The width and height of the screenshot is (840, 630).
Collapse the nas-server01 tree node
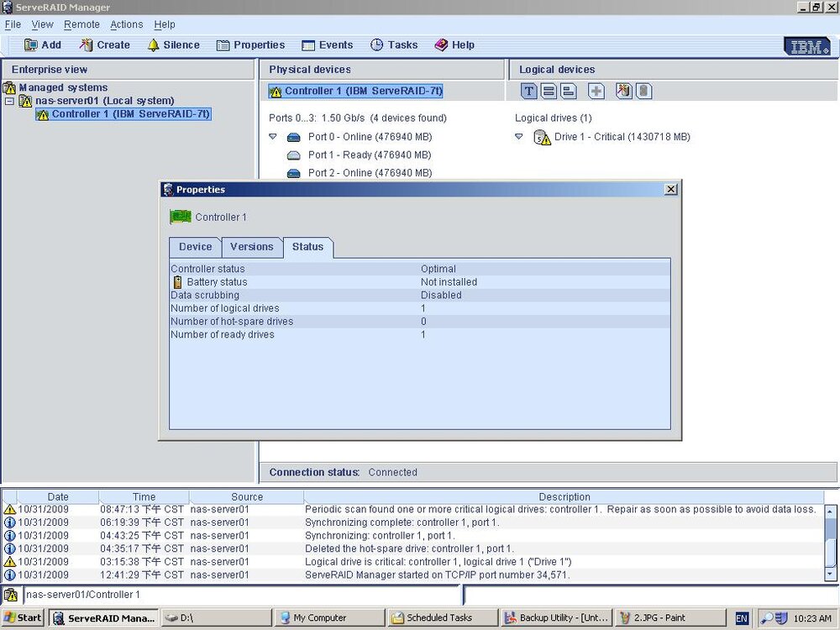click(x=9, y=101)
